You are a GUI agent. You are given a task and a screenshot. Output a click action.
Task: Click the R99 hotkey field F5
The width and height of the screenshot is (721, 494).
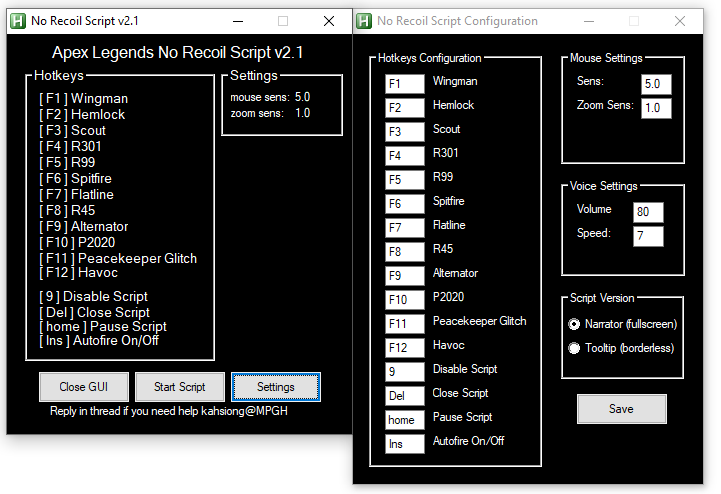405,179
